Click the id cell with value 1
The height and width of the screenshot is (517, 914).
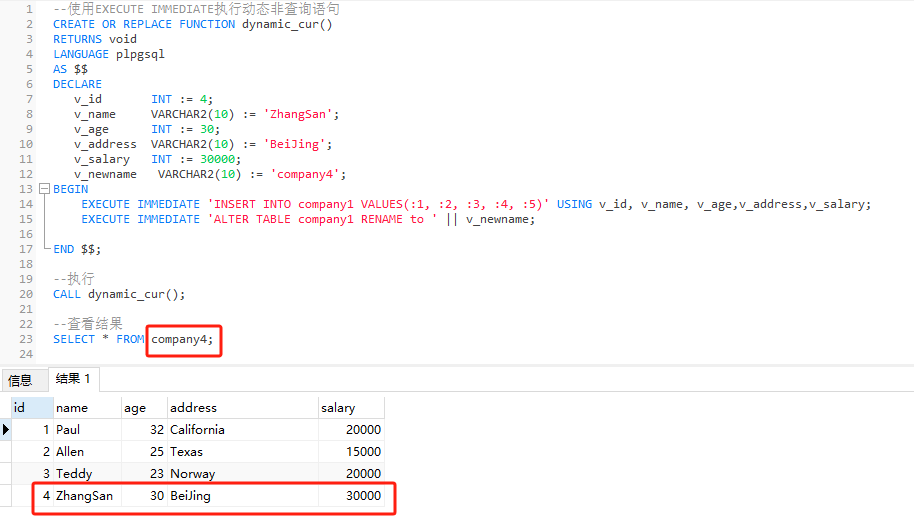[x=32, y=430]
